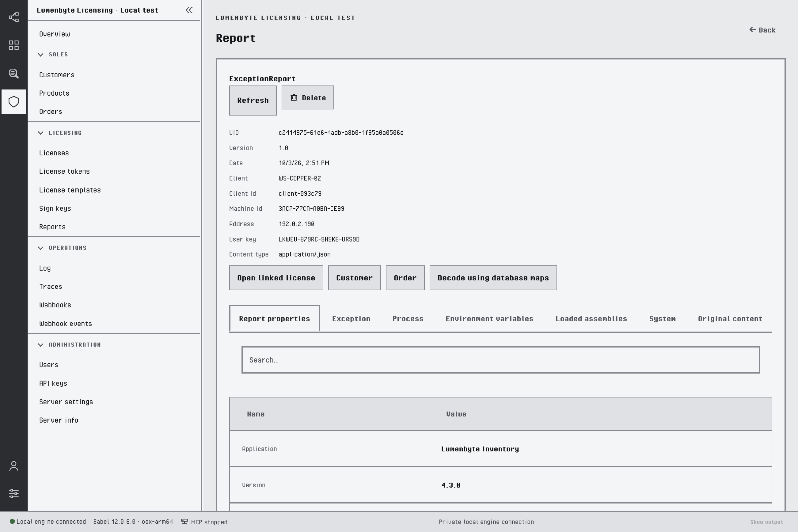The width and height of the screenshot is (798, 532).
Task: Select the shield licensing icon in left rail
Action: coord(13,102)
